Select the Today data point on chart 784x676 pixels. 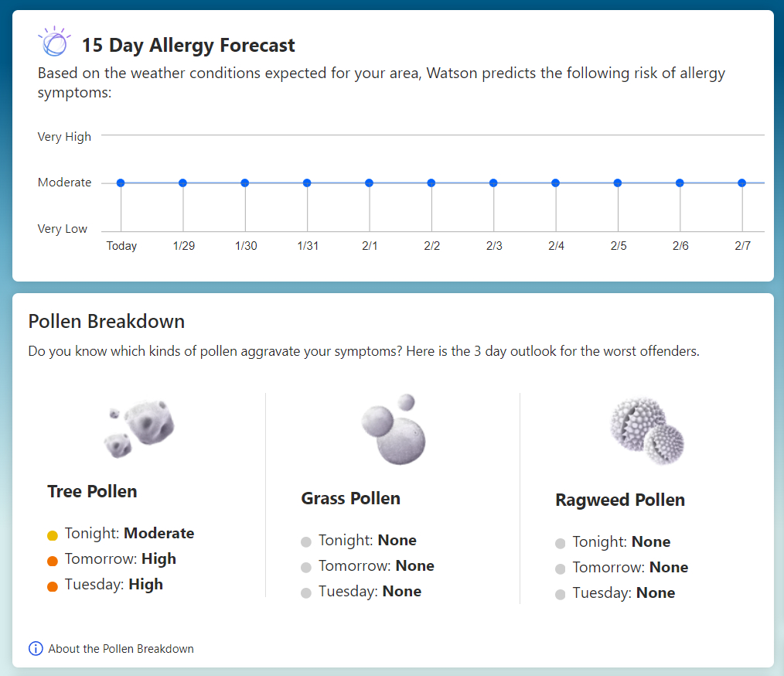[121, 183]
